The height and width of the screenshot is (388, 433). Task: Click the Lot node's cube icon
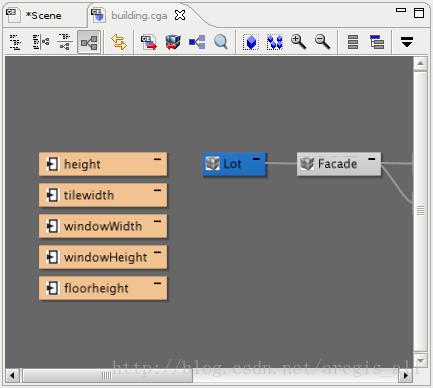[x=213, y=163]
